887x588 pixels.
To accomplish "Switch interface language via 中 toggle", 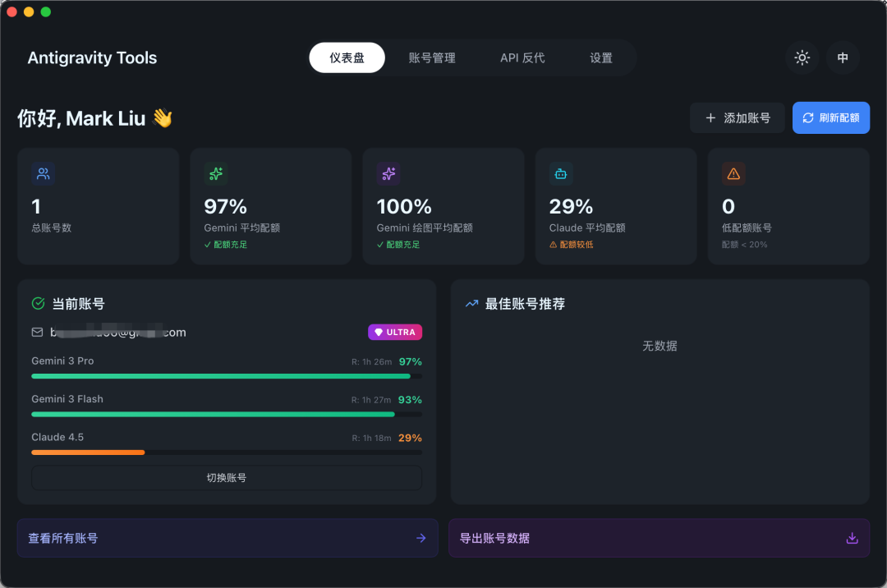I will [843, 57].
